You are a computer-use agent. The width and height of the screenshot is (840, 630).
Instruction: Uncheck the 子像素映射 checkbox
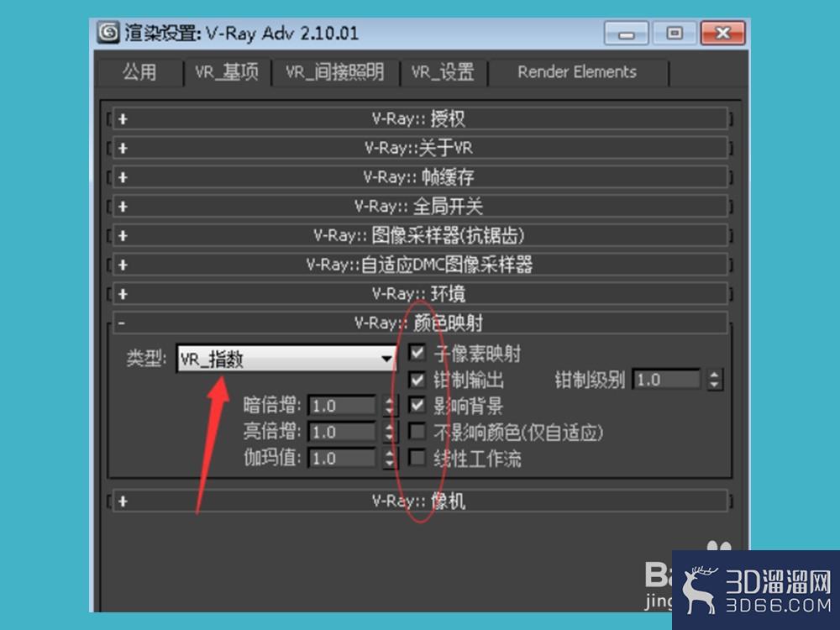[417, 353]
